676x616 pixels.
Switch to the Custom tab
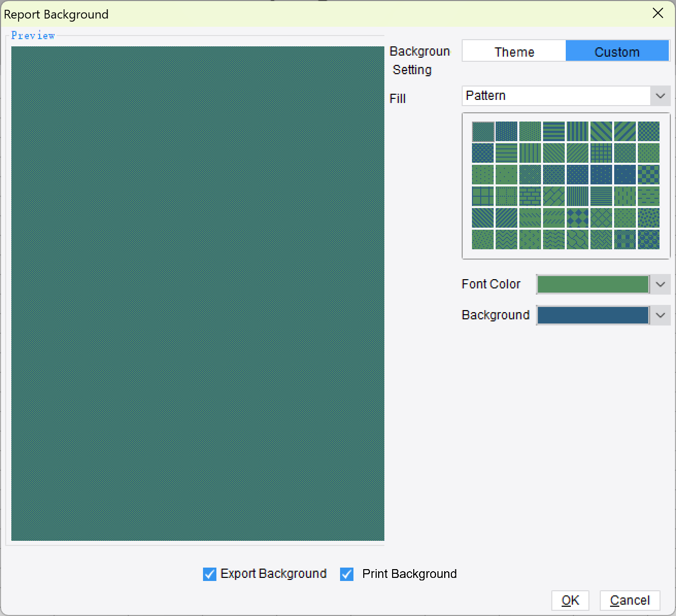[x=617, y=51]
